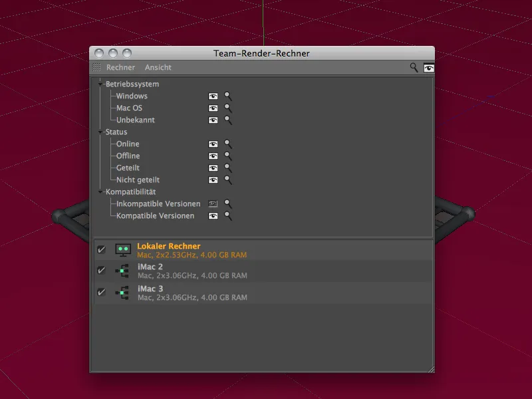Image resolution: width=532 pixels, height=399 pixels.
Task: Collapse the Kompatibilität tree group
Action: click(x=100, y=192)
